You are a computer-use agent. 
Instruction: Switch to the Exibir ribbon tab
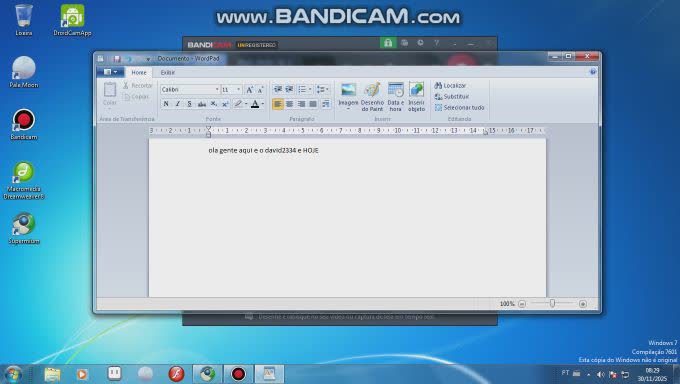click(x=167, y=72)
